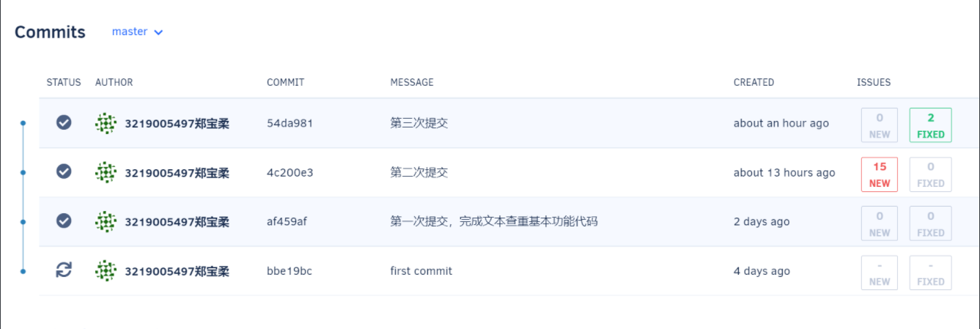980x329 pixels.
Task: Open the 2 FIXED issues badge
Action: (930, 125)
